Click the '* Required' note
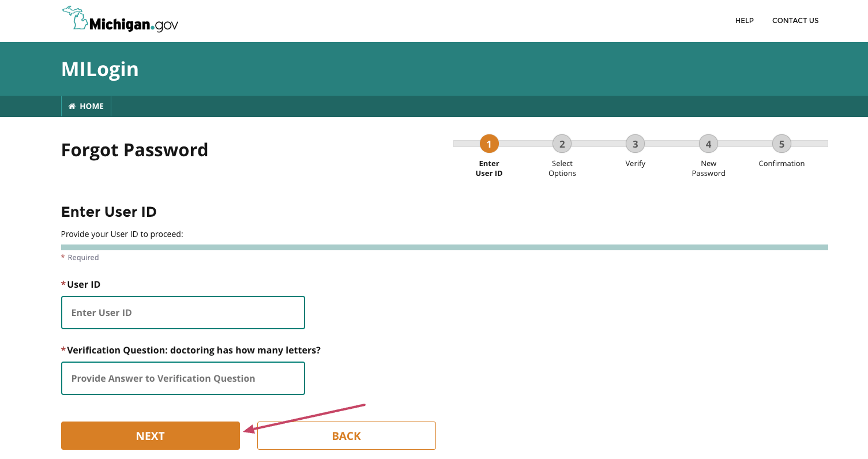 pos(80,258)
